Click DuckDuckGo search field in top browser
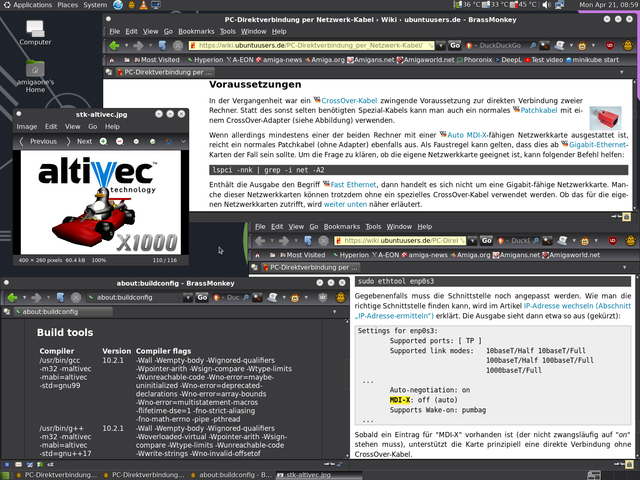 500,45
